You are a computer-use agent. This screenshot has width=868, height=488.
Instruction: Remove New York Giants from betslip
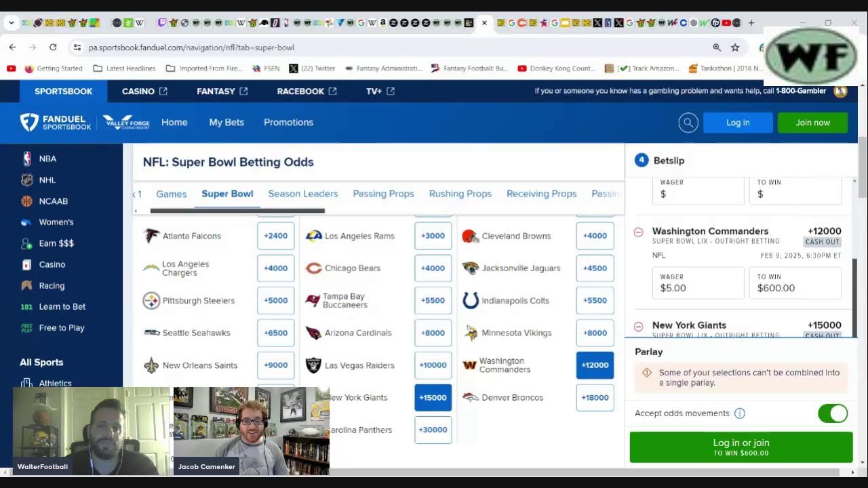point(638,326)
